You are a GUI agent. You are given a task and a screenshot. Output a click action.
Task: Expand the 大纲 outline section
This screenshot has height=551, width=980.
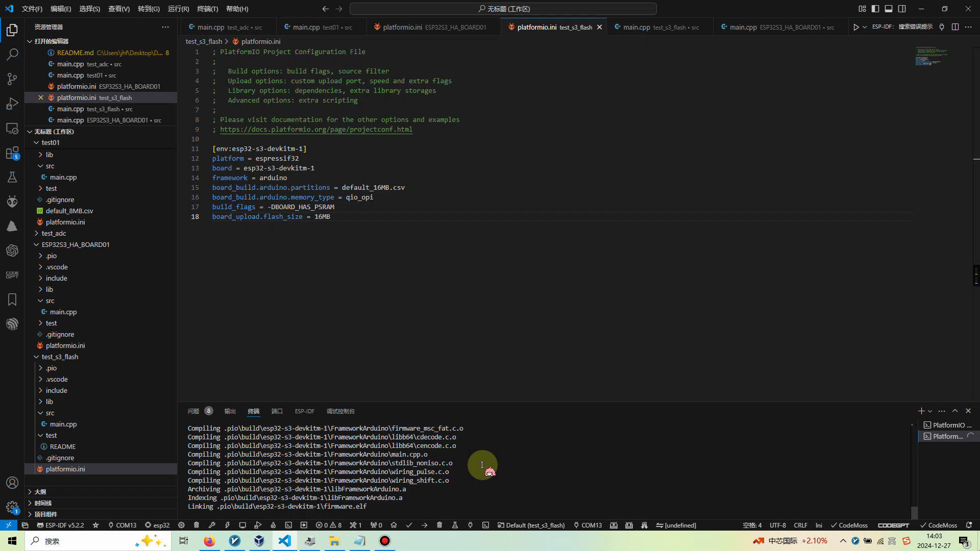coord(40,492)
